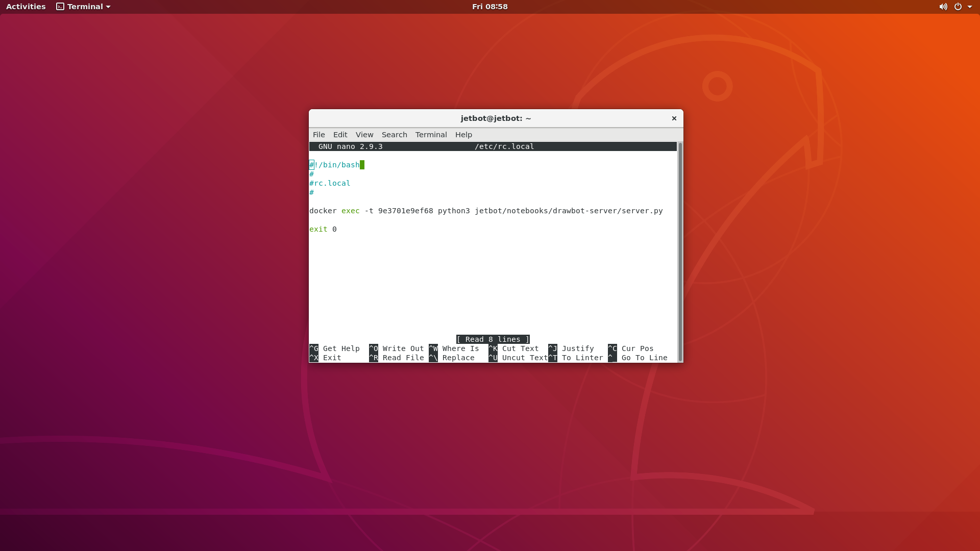Open the Terminal menu in menubar
980x551 pixels.
tap(431, 135)
